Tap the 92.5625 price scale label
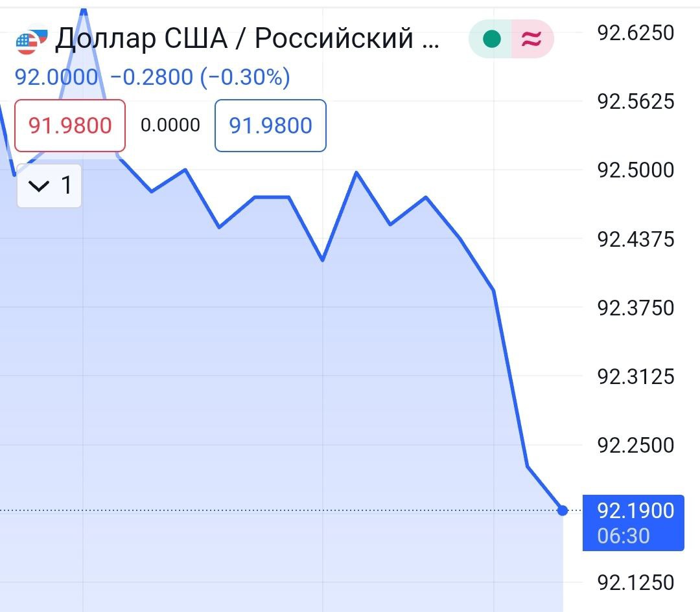The image size is (700, 612). tap(635, 102)
